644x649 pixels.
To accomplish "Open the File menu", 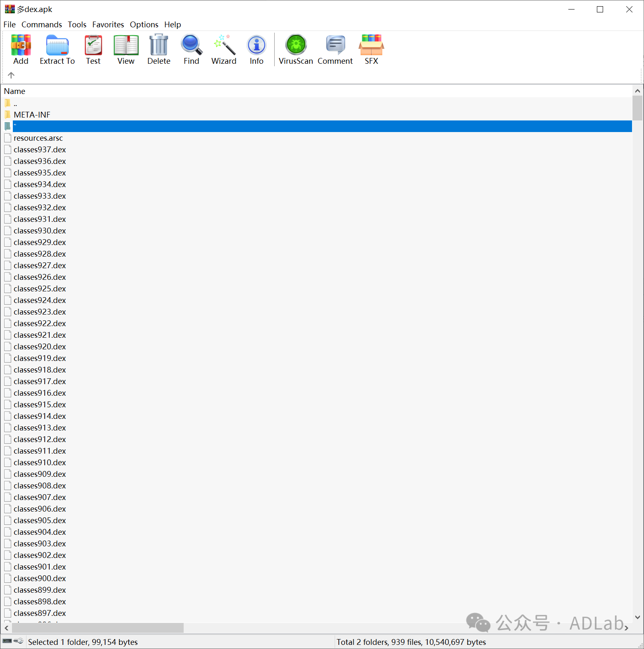I will click(10, 24).
